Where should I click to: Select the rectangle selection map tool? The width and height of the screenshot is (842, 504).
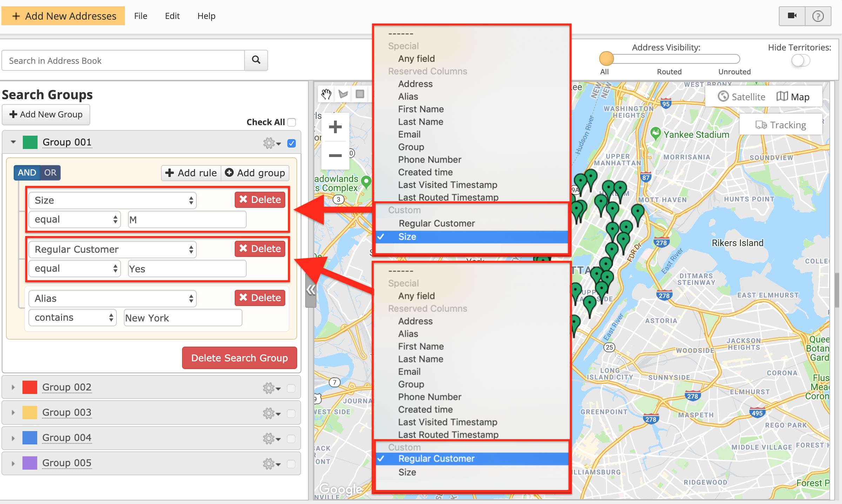[360, 94]
